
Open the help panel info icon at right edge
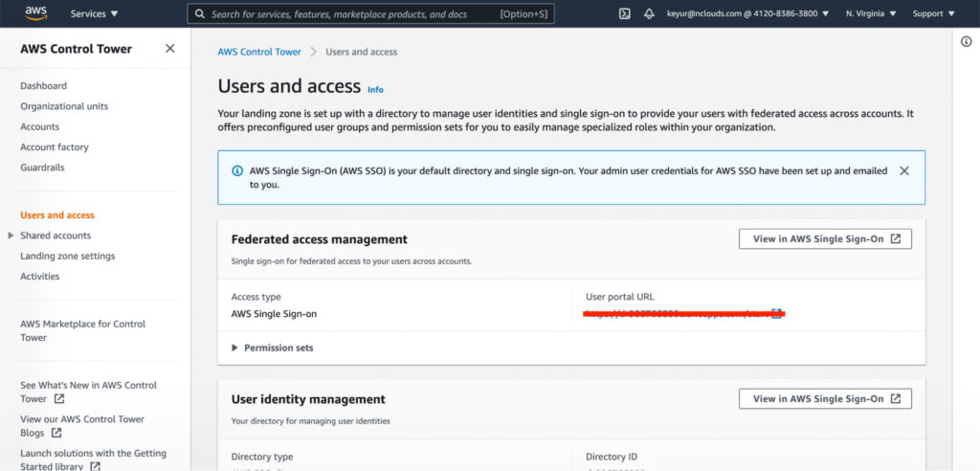(x=967, y=42)
